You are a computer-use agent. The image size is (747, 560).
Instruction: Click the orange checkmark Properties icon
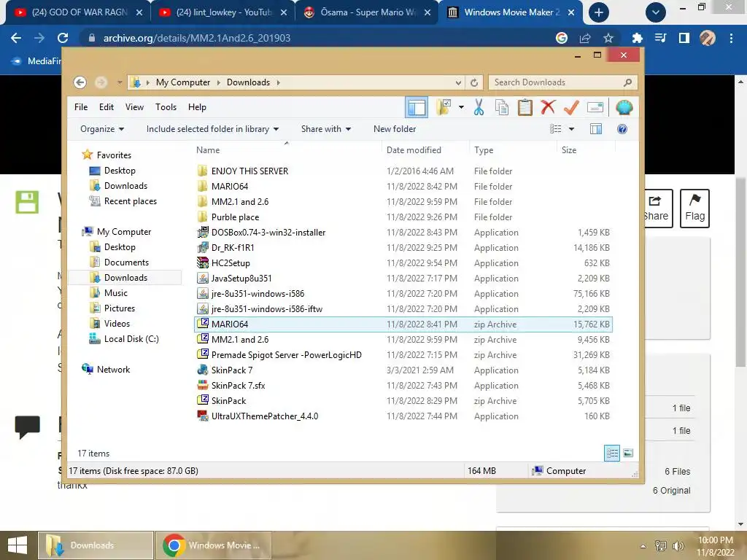coord(571,107)
